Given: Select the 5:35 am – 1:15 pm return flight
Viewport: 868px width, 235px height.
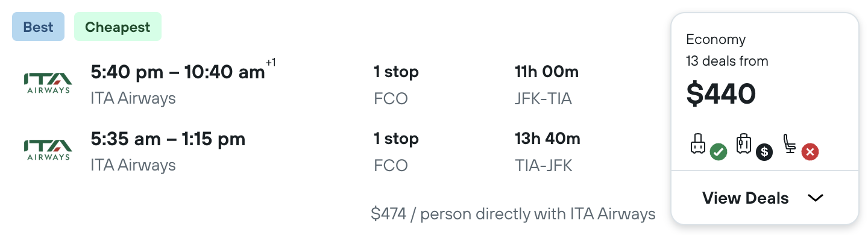Looking at the screenshot, I should click(x=168, y=139).
